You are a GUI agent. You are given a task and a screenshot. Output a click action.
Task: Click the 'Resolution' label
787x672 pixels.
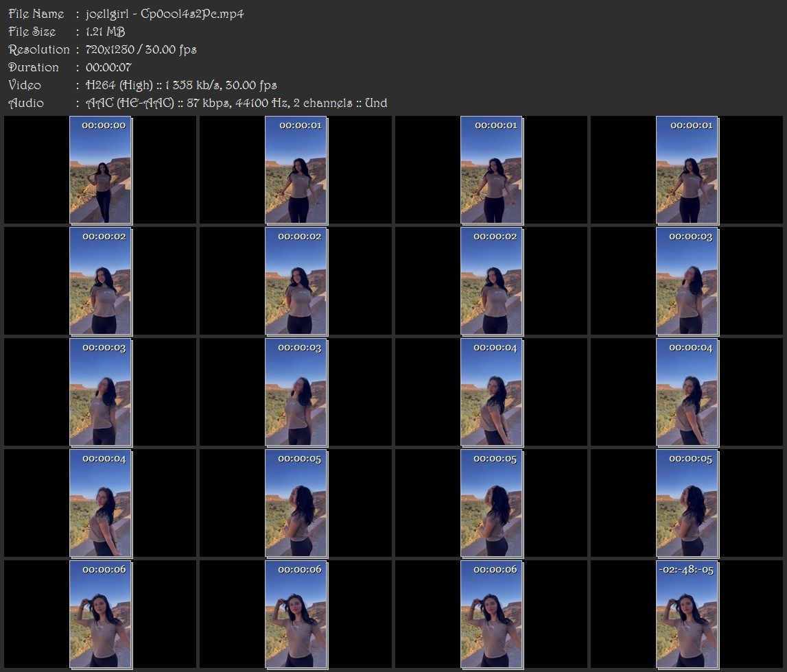(38, 49)
